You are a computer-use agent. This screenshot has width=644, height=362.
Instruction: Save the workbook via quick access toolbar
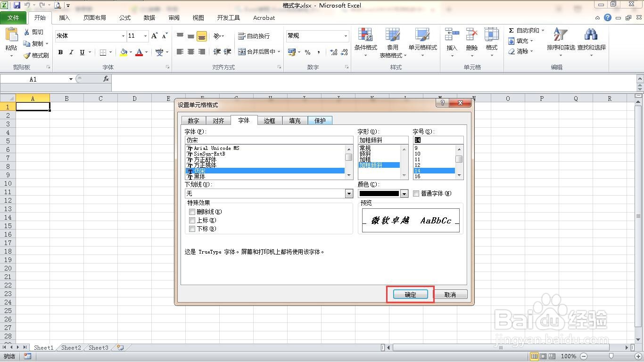pyautogui.click(x=17, y=6)
